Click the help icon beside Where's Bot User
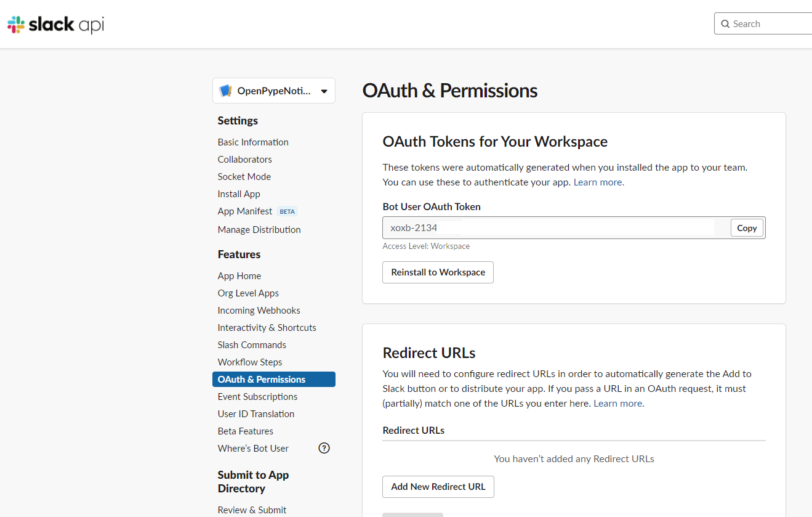This screenshot has width=812, height=517. (324, 448)
